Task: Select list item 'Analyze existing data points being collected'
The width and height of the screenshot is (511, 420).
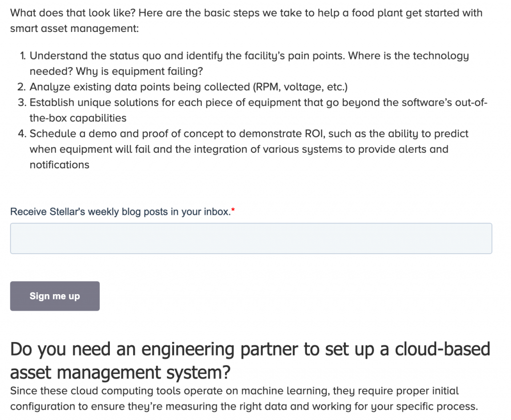Action: pos(189,87)
